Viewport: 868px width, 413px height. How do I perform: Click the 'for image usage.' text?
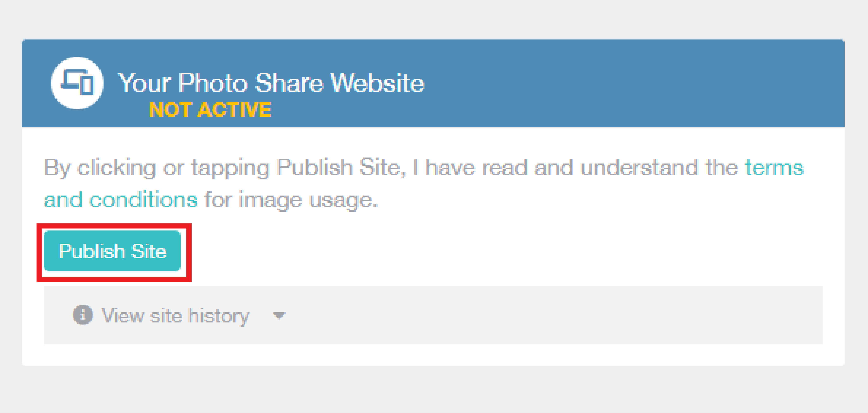click(x=291, y=200)
